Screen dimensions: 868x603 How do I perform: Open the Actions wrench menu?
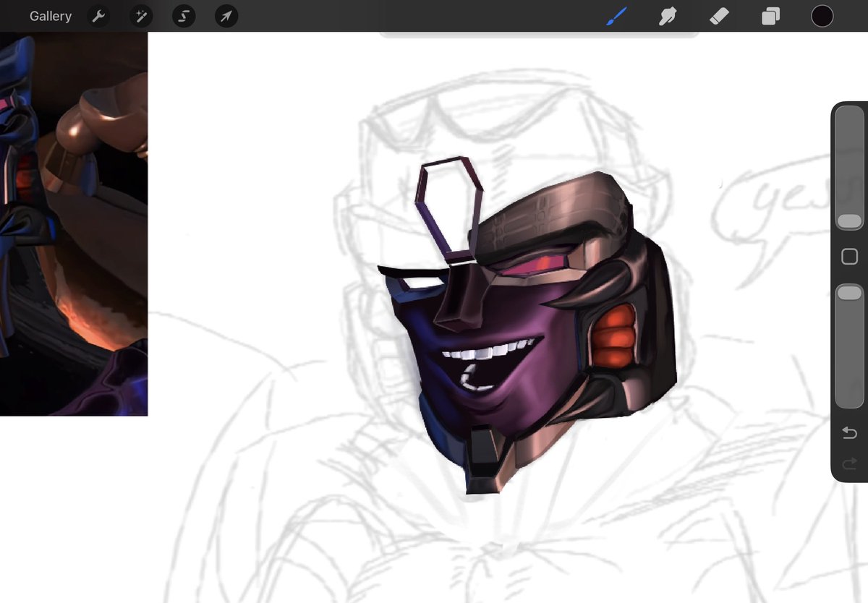click(x=98, y=16)
